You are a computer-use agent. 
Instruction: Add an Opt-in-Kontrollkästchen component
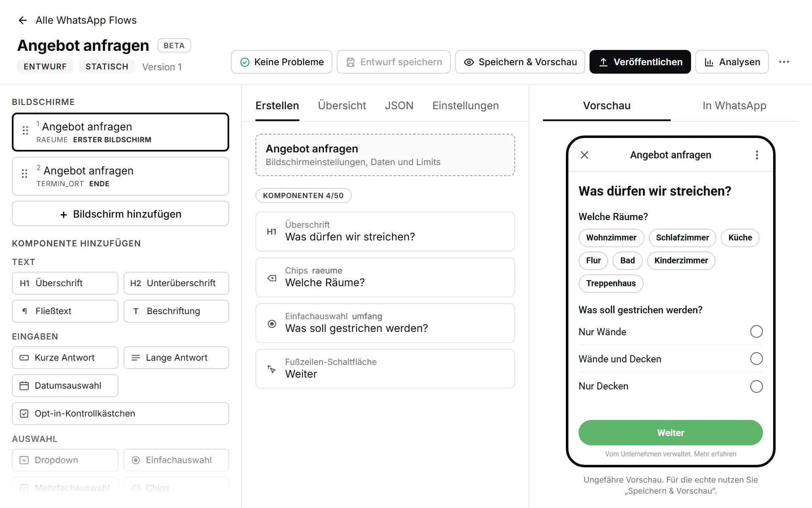(121, 414)
